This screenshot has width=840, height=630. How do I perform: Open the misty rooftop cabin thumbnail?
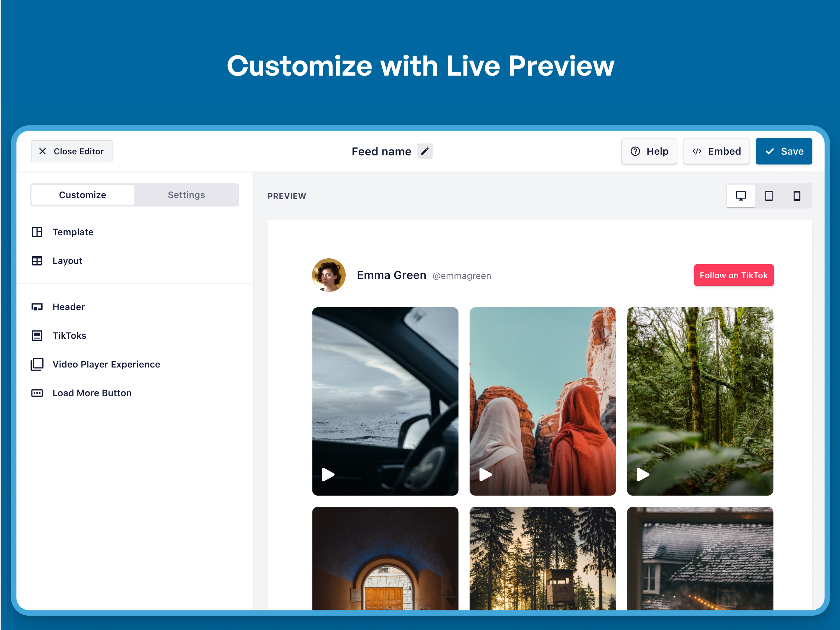click(x=700, y=559)
